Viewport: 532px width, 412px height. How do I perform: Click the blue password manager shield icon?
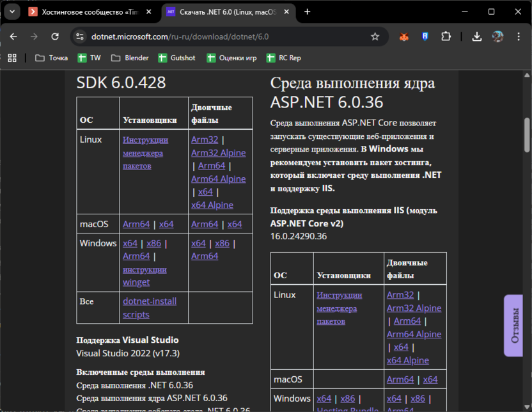pyautogui.click(x=425, y=37)
